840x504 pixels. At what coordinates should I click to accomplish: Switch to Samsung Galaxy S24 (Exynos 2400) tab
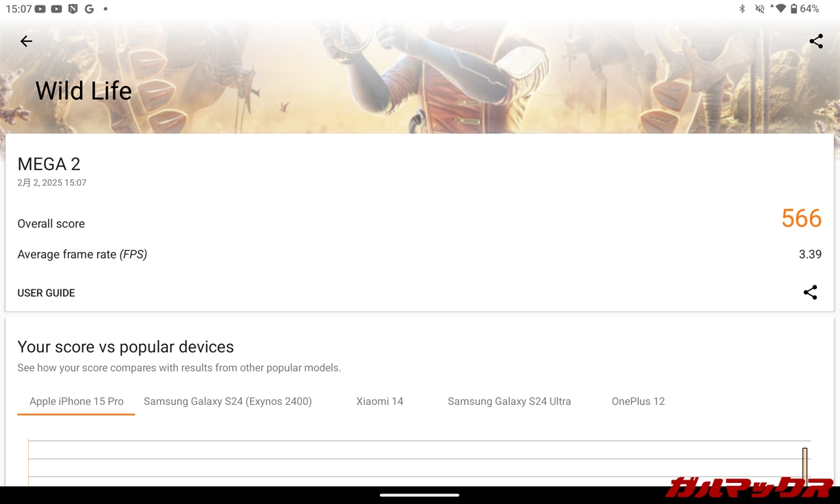pyautogui.click(x=228, y=401)
